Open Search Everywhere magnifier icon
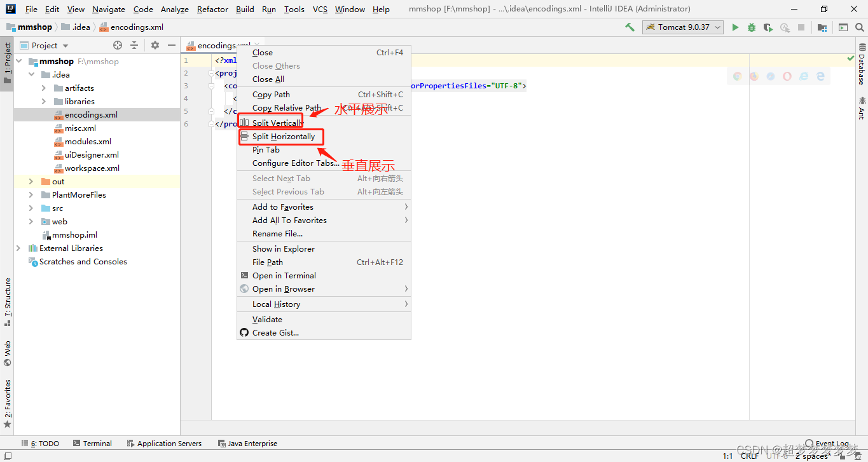Screen dimensions: 868x462 tap(860, 27)
